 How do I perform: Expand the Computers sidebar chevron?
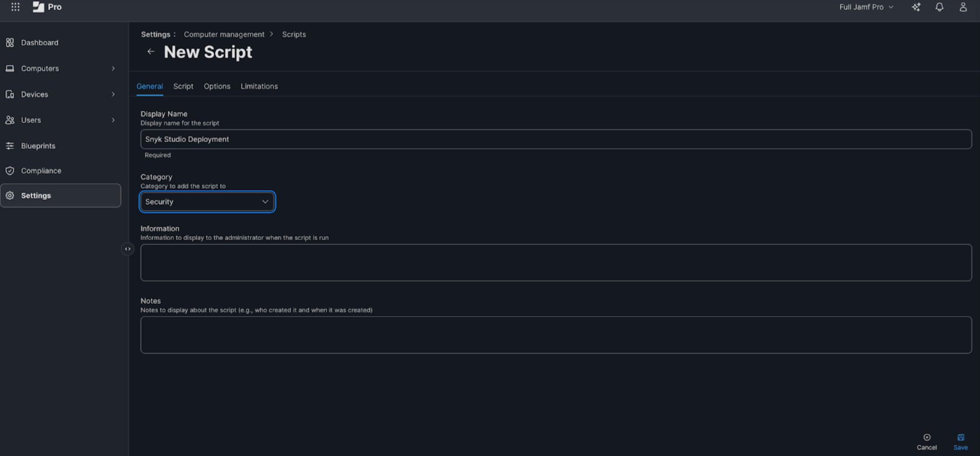[x=113, y=69]
